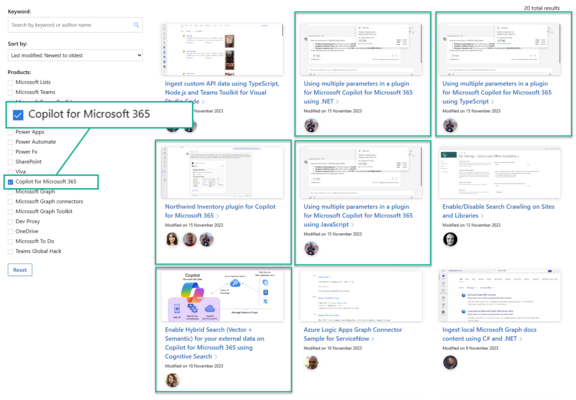This screenshot has width=576, height=400.
Task: Open 'Ingest custom API data using TypeScript' sample link
Action: (x=222, y=93)
